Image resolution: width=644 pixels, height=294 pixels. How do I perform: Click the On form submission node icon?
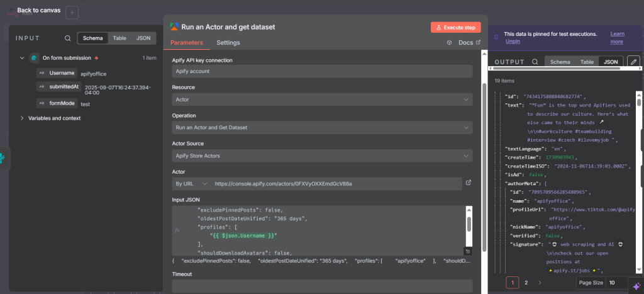point(34,58)
